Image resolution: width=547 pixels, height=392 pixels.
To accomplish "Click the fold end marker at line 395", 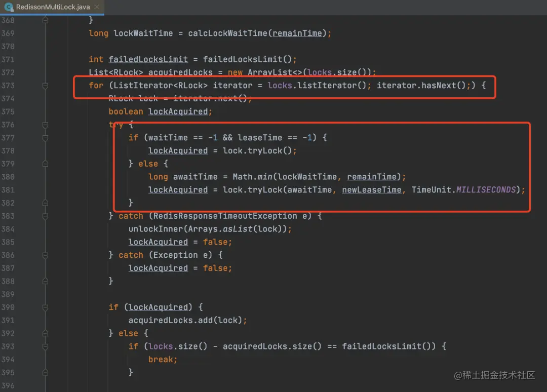I will (46, 372).
